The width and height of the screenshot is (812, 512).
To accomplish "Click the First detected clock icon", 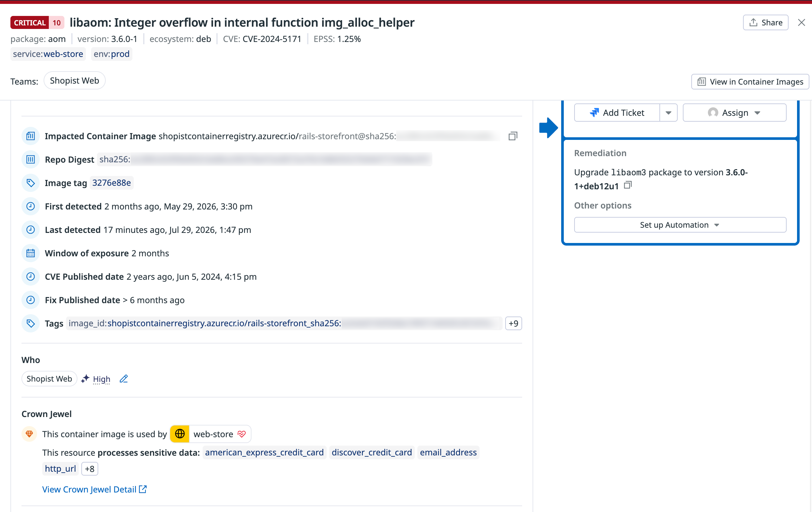I will point(31,206).
